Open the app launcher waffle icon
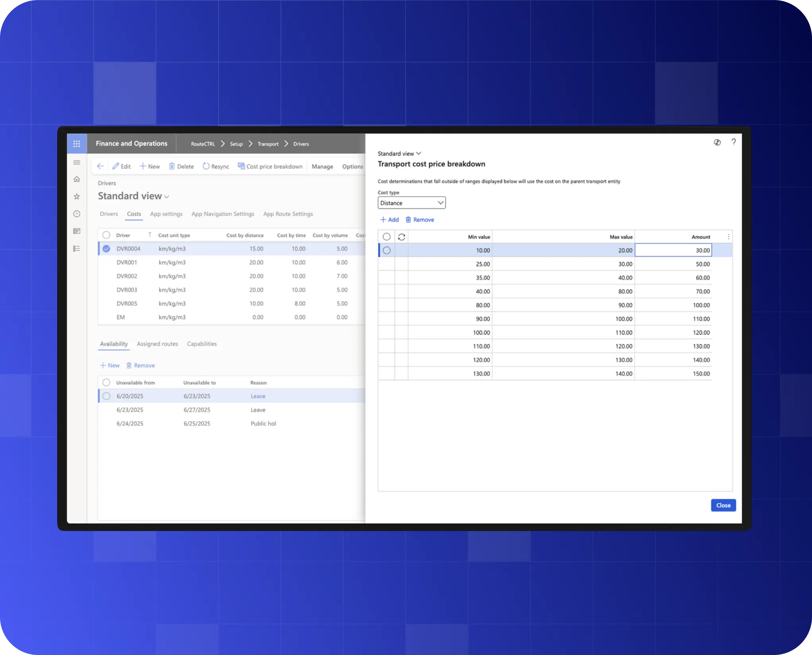The width and height of the screenshot is (812, 655). 77,143
